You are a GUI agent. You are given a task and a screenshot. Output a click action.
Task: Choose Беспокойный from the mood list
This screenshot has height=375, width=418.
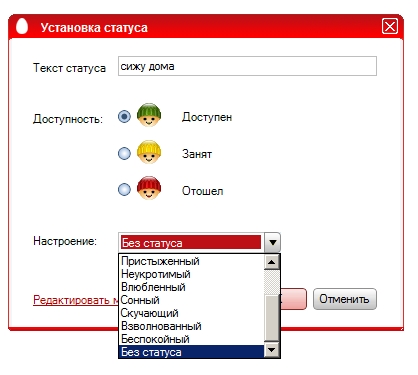point(191,339)
